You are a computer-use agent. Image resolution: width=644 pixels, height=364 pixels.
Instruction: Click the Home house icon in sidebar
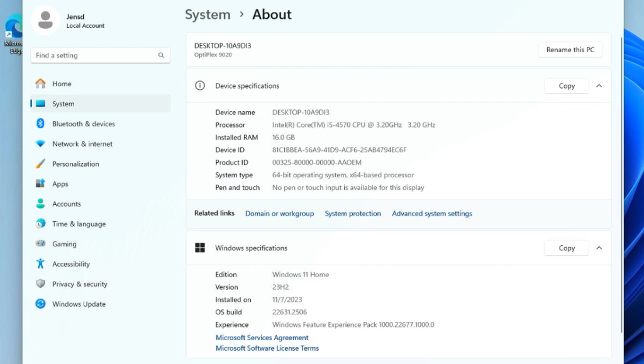click(x=40, y=84)
